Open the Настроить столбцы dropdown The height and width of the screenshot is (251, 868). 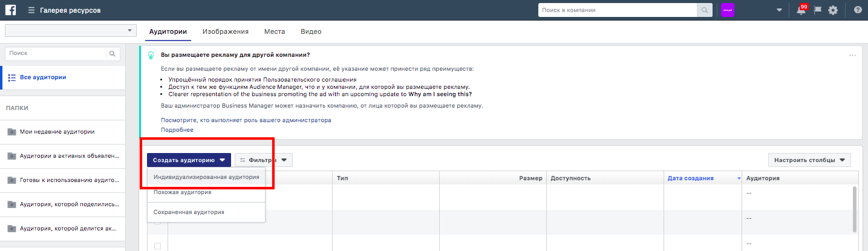click(x=809, y=160)
